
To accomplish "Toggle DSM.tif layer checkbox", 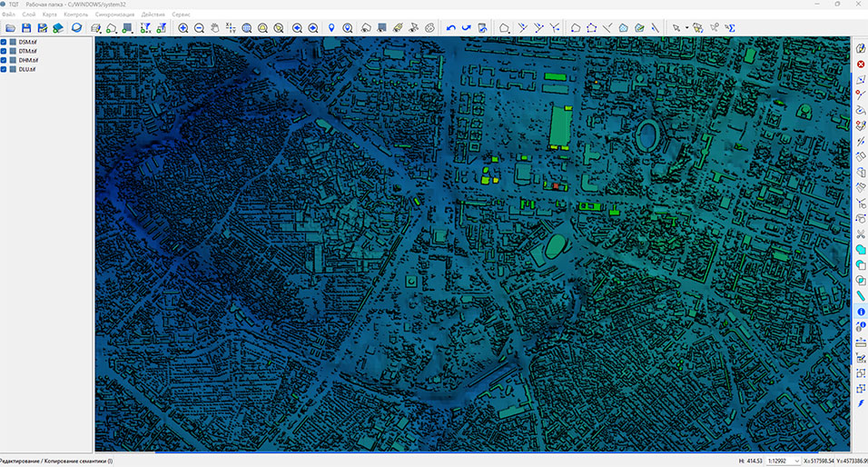I will tap(4, 42).
